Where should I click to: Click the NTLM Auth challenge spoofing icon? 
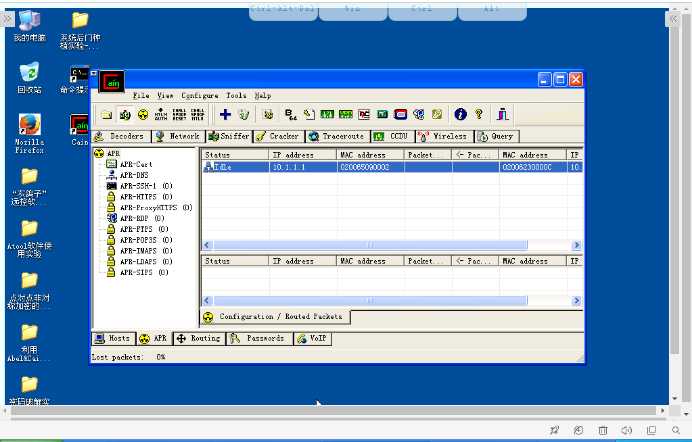pos(161,115)
